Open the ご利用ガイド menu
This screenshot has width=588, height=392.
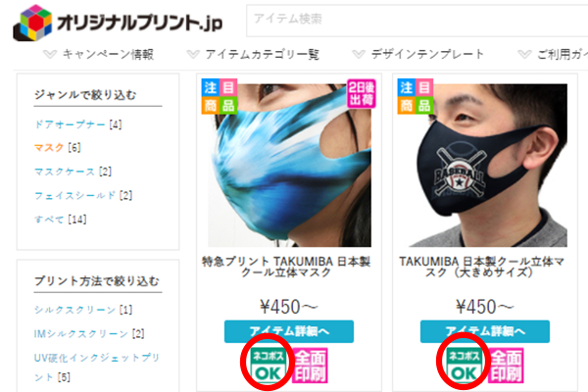click(553, 55)
